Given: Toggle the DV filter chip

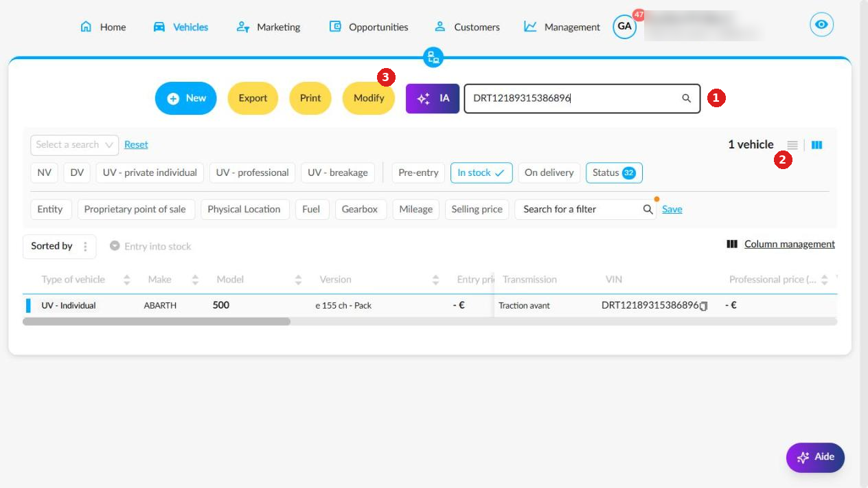Looking at the screenshot, I should [77, 173].
